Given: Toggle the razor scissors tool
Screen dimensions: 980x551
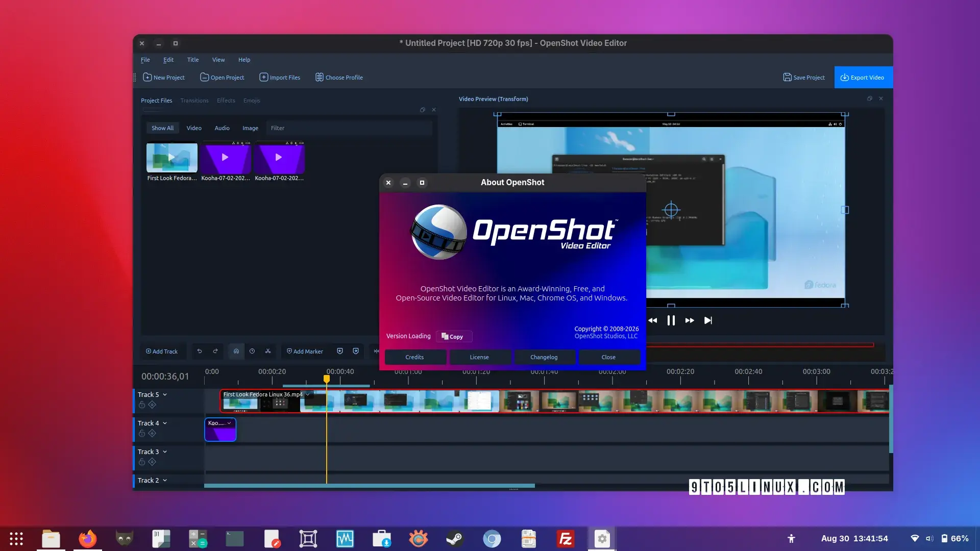Looking at the screenshot, I should [268, 351].
